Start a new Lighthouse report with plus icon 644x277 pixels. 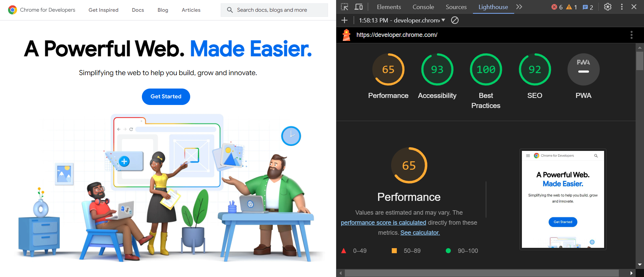[344, 20]
